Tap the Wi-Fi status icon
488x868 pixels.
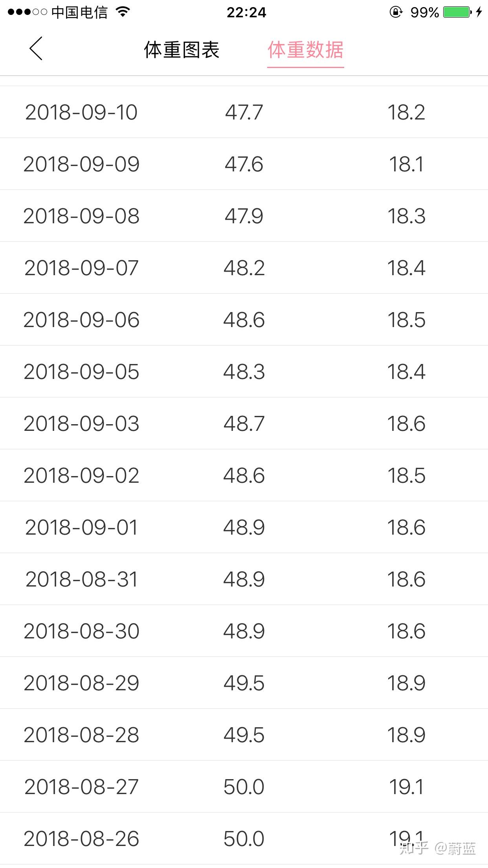click(123, 12)
